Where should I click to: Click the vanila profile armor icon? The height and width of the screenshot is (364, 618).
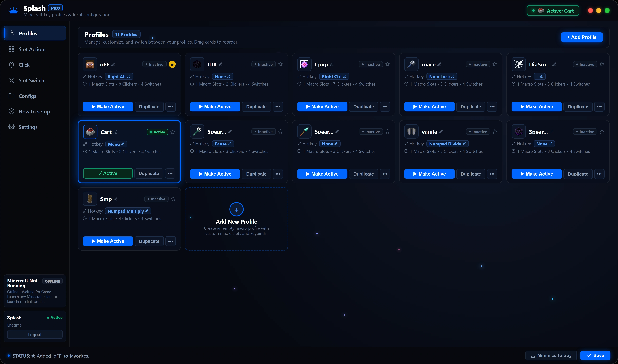click(411, 132)
